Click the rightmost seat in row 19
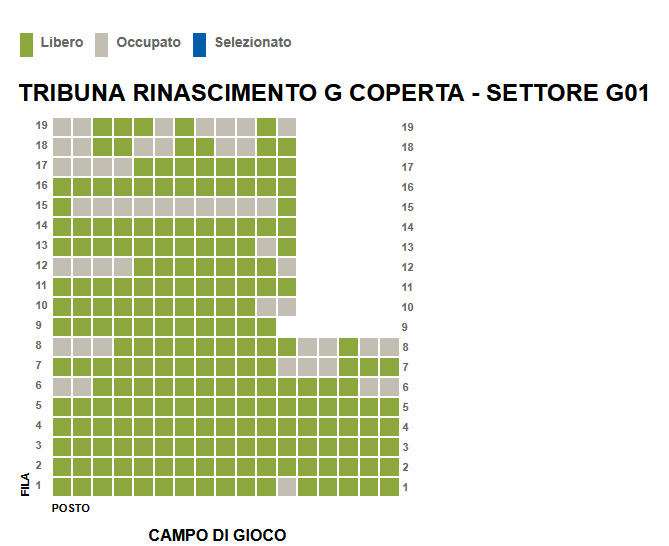Image resolution: width=669 pixels, height=546 pixels. point(287,127)
